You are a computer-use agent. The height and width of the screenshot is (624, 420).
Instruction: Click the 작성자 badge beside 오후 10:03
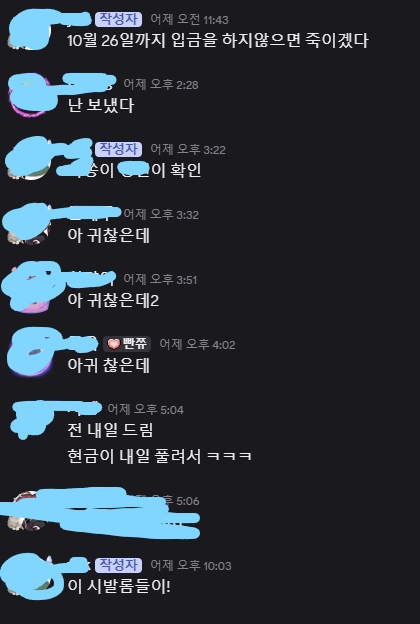(119, 565)
